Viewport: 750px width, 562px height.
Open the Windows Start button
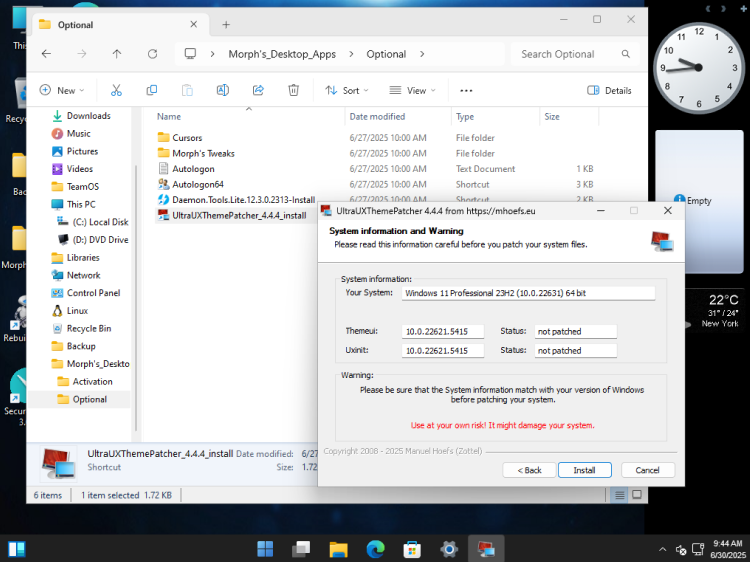click(x=265, y=549)
